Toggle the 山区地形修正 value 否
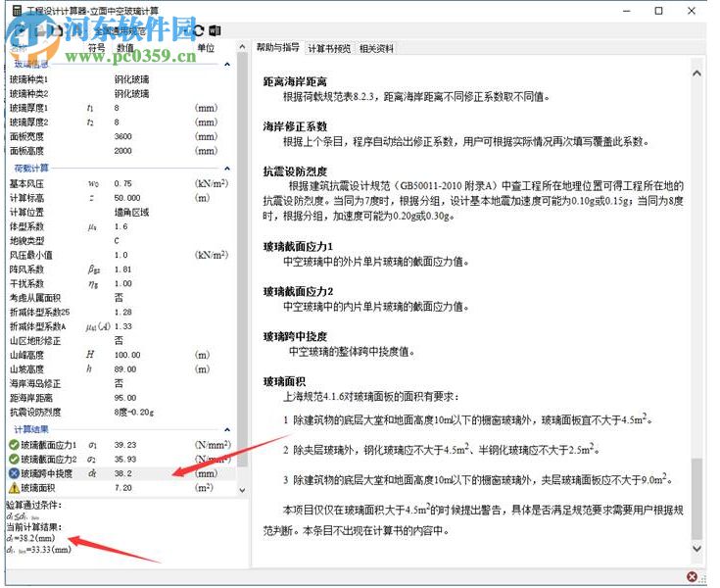This screenshot has width=720, height=588. pyautogui.click(x=119, y=340)
